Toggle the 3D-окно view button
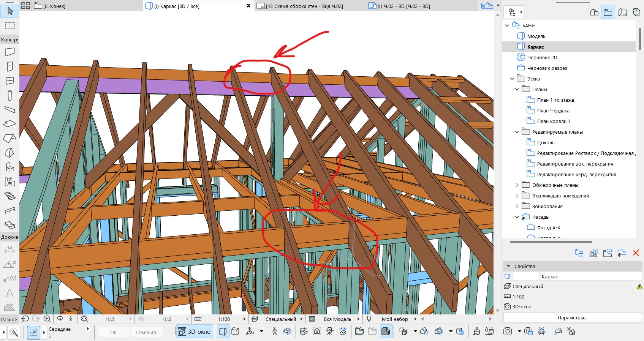This screenshot has height=341, width=644. 195,332
